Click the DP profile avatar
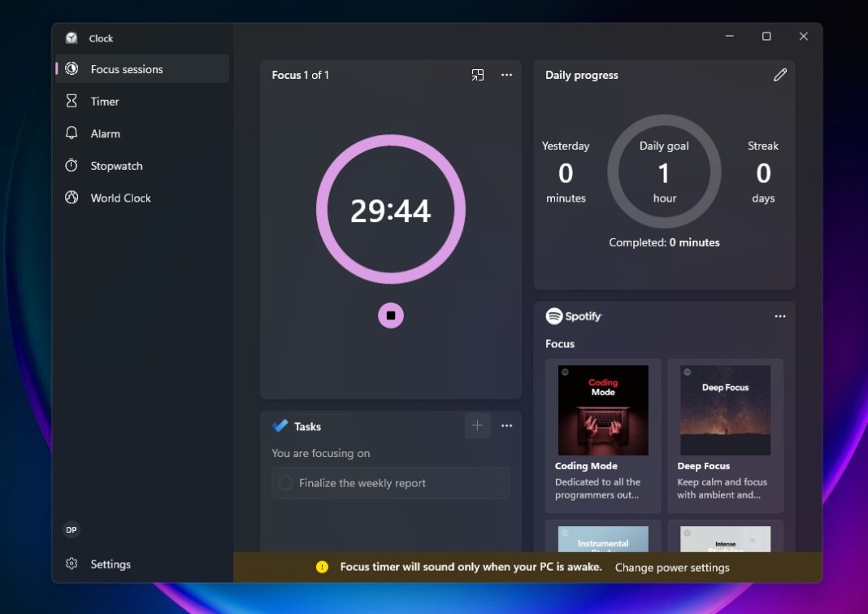 (x=71, y=529)
